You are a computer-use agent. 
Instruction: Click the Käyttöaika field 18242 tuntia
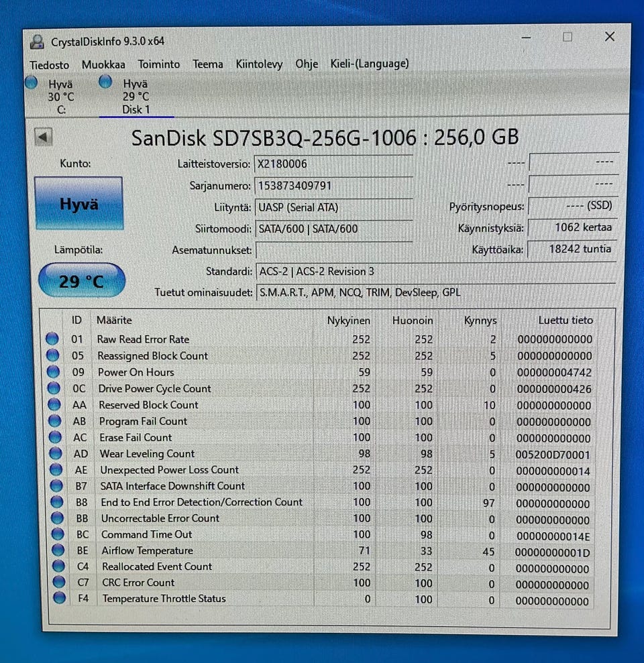[x=572, y=249]
